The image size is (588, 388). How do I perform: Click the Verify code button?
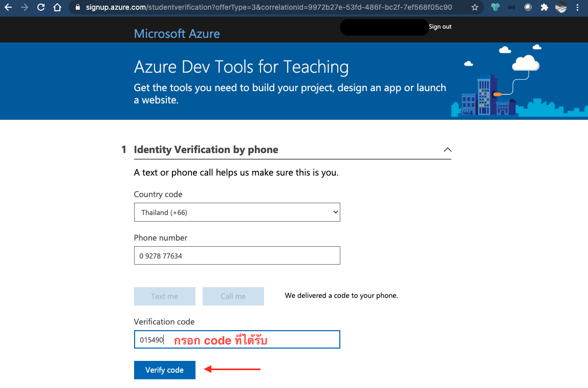click(x=165, y=370)
